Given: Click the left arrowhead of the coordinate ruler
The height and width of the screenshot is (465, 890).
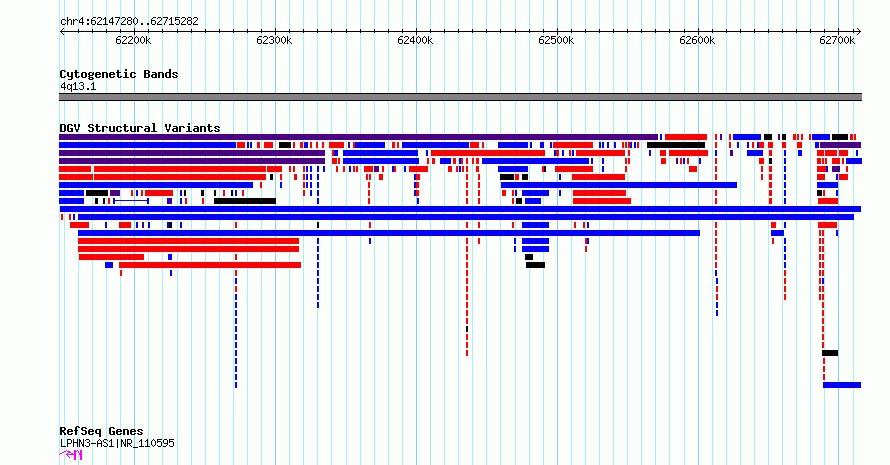Looking at the screenshot, I should (x=62, y=32).
